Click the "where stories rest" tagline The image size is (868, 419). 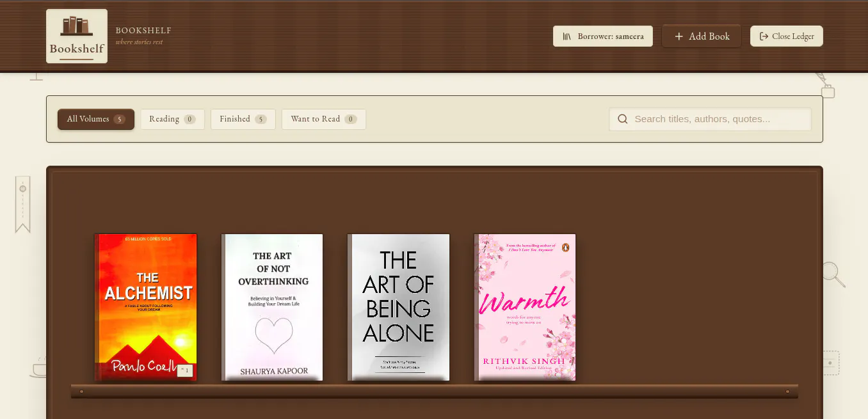139,42
